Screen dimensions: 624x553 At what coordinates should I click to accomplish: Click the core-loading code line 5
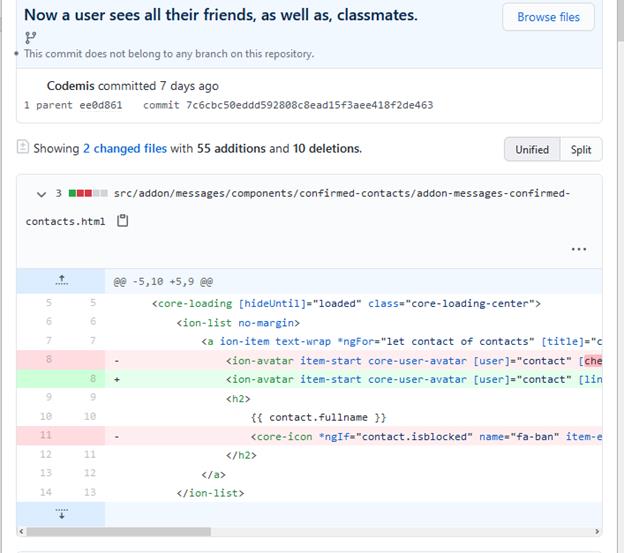(x=346, y=304)
